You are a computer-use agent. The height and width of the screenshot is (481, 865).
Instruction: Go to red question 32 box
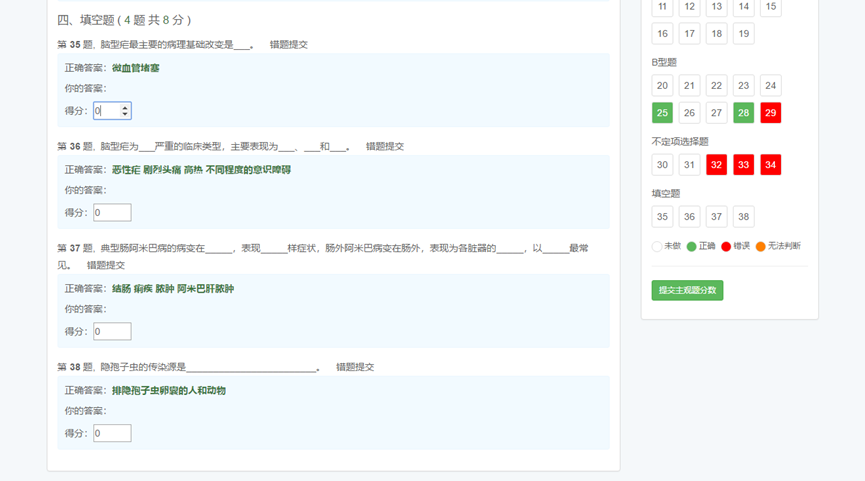[716, 165]
